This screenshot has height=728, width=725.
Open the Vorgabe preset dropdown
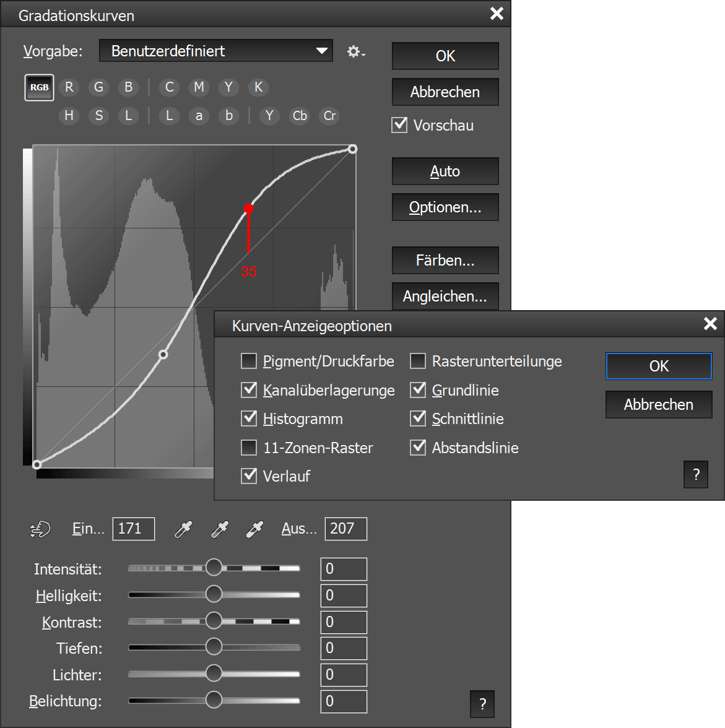coord(215,51)
